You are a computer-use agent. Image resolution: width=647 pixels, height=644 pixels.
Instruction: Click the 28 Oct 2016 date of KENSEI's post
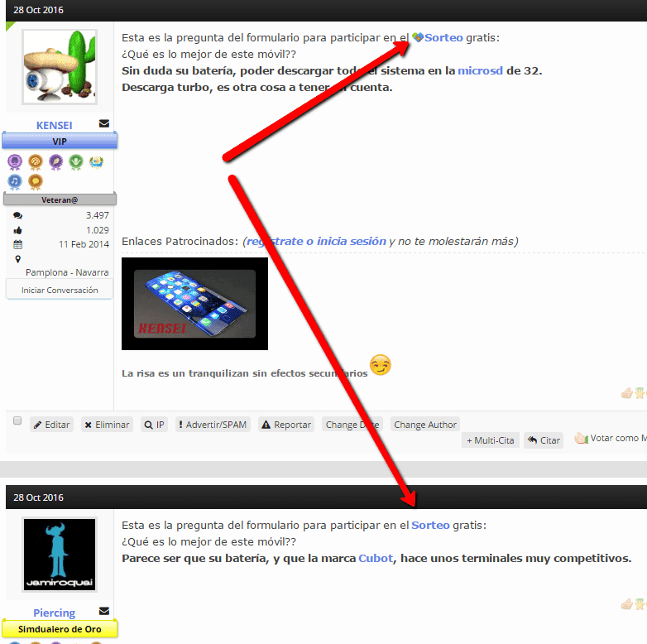tap(38, 10)
